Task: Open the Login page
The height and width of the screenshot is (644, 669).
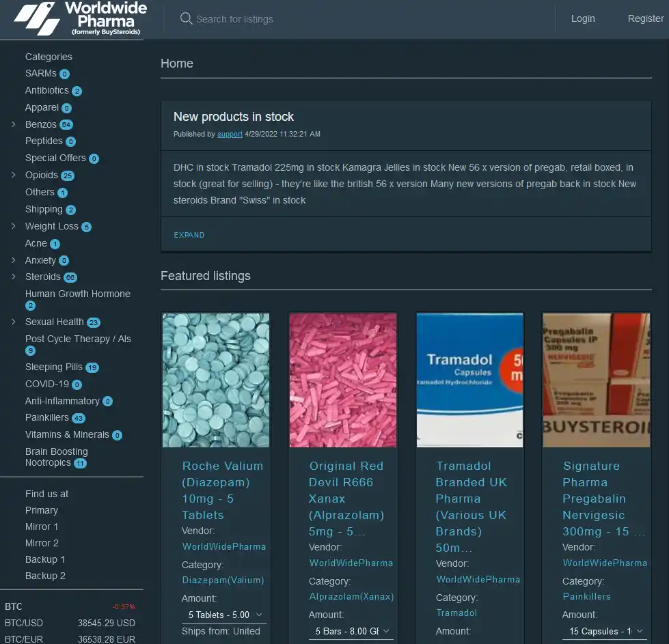Action: pyautogui.click(x=583, y=18)
